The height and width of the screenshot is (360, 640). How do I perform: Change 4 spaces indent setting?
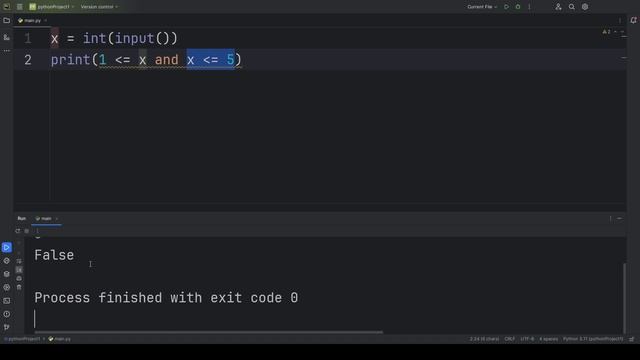point(548,339)
